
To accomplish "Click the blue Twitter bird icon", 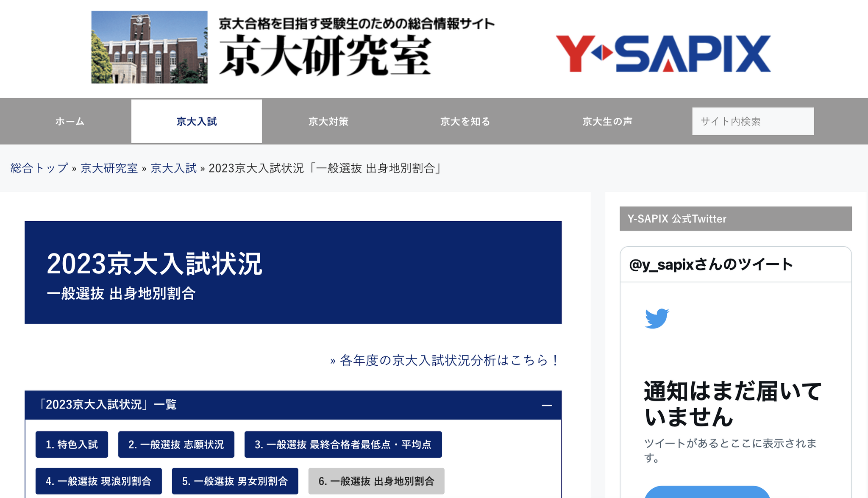I will 657,318.
